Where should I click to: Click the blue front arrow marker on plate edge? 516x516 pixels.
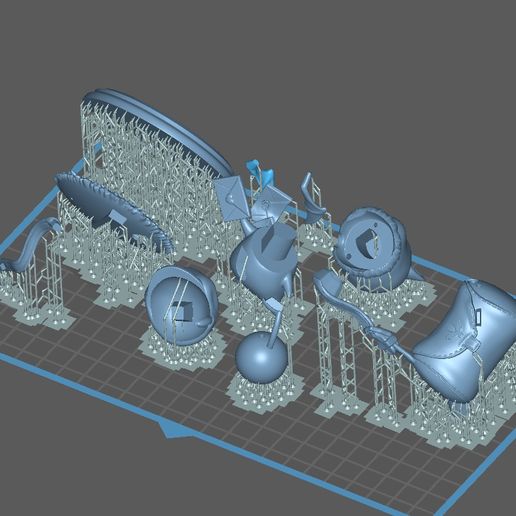[x=174, y=429]
